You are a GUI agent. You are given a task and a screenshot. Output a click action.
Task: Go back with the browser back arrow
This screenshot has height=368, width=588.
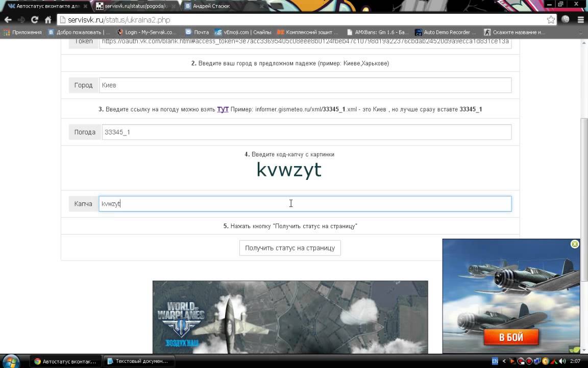coord(8,20)
